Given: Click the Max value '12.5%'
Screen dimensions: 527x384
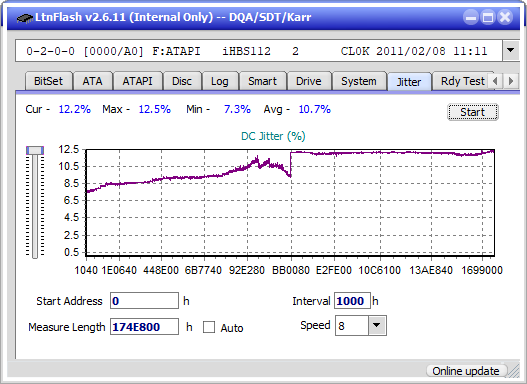Looking at the screenshot, I should click(x=155, y=109).
